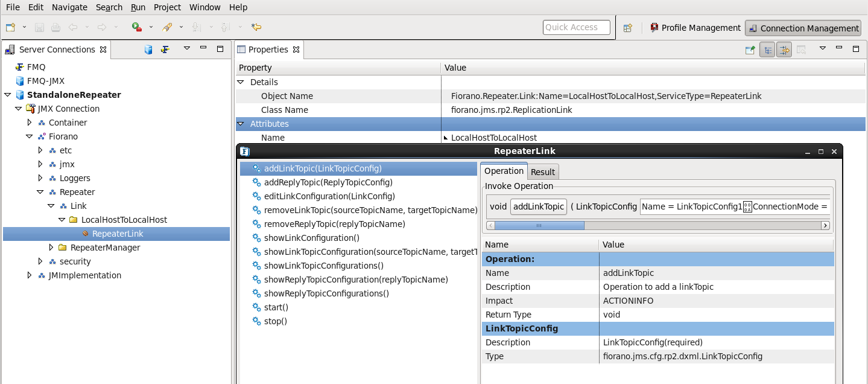Expand the Loggers tree node
This screenshot has width=868, height=384.
click(x=40, y=178)
